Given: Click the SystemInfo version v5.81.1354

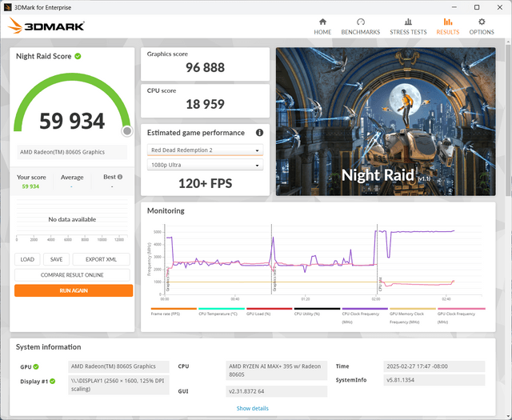Looking at the screenshot, I should point(434,380).
